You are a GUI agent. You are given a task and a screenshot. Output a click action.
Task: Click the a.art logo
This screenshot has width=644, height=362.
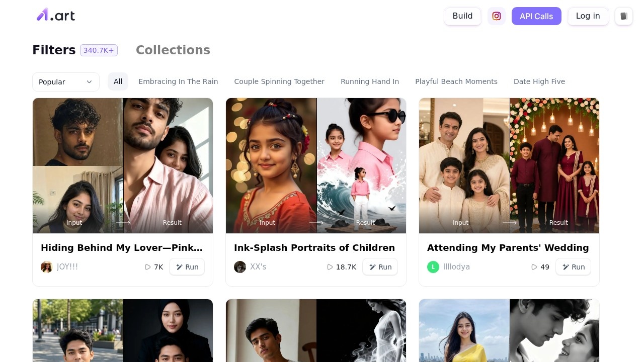[56, 15]
